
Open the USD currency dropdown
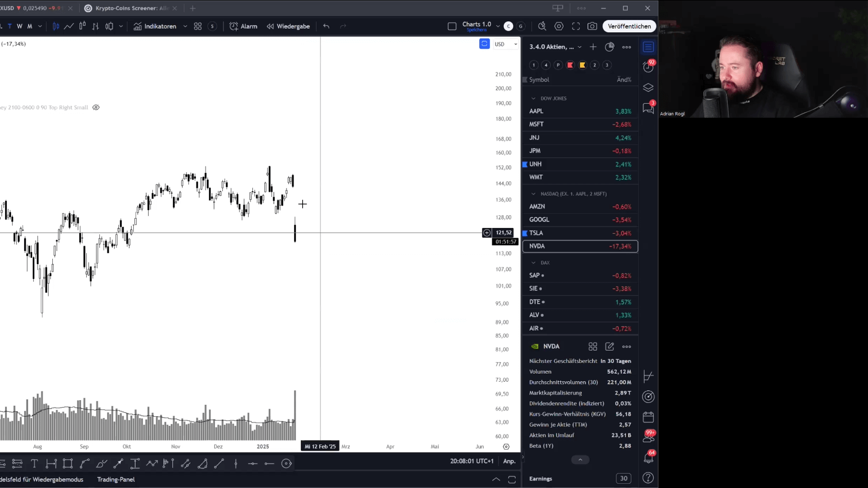point(506,44)
